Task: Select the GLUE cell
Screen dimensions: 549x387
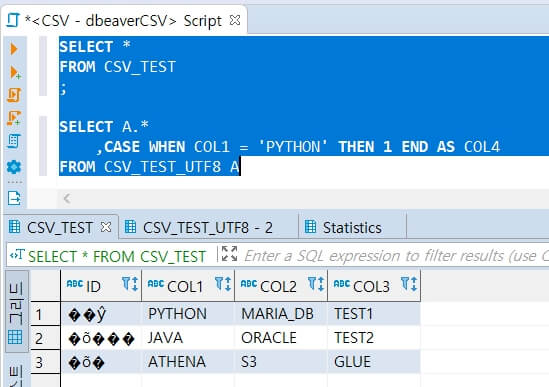Action: click(x=374, y=362)
